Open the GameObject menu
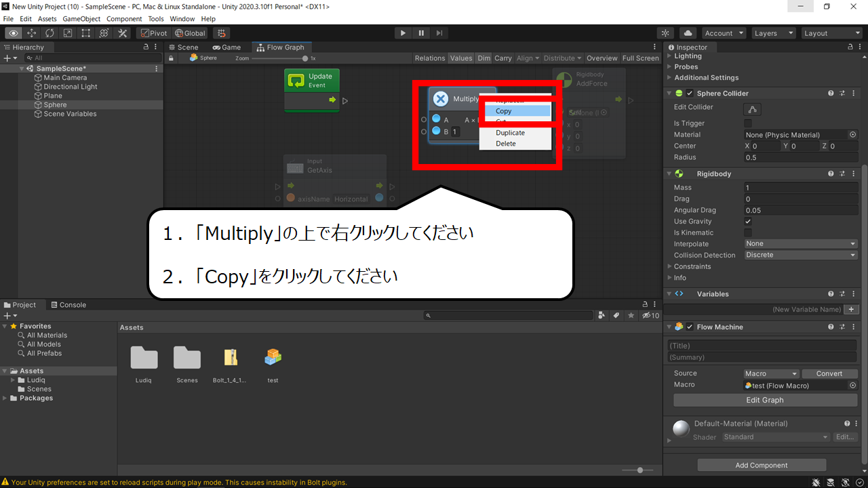The width and height of the screenshot is (868, 488). 80,19
